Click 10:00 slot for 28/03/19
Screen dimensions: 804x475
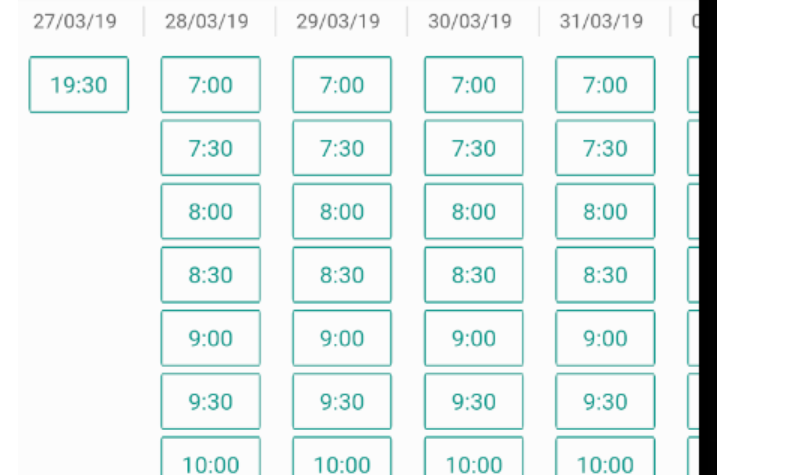[210, 461]
